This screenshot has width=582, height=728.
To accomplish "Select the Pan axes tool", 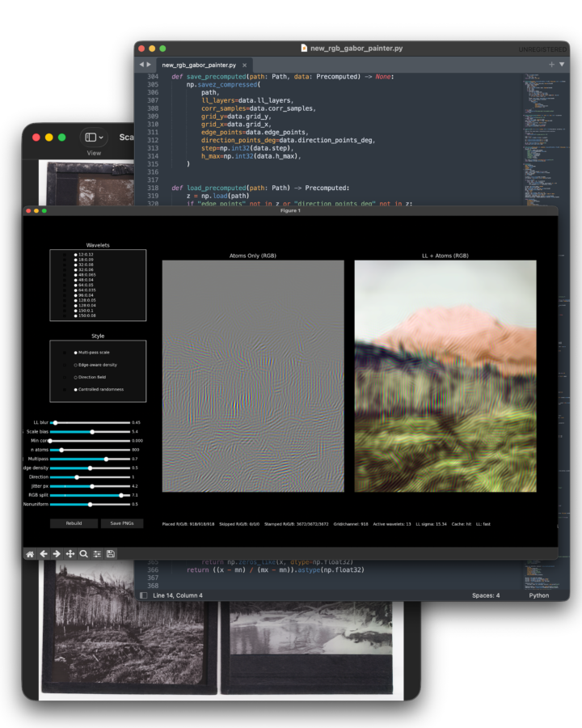I will (x=70, y=554).
